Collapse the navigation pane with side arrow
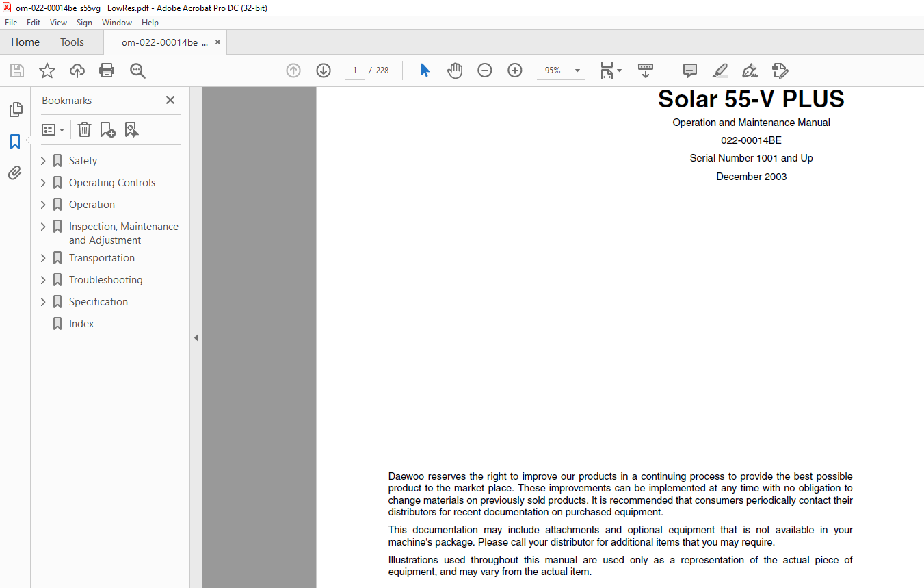This screenshot has width=924, height=588. [196, 337]
